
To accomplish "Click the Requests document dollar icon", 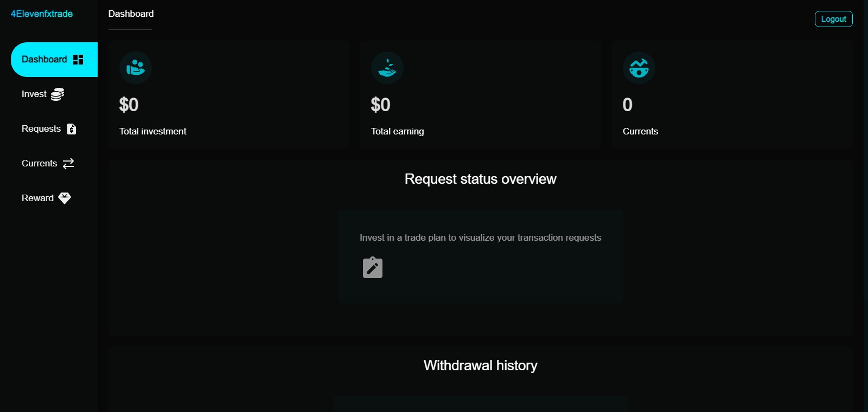I will [72, 129].
